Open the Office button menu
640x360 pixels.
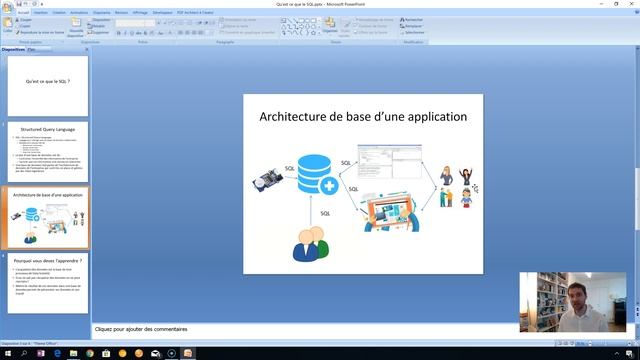pos(7,7)
